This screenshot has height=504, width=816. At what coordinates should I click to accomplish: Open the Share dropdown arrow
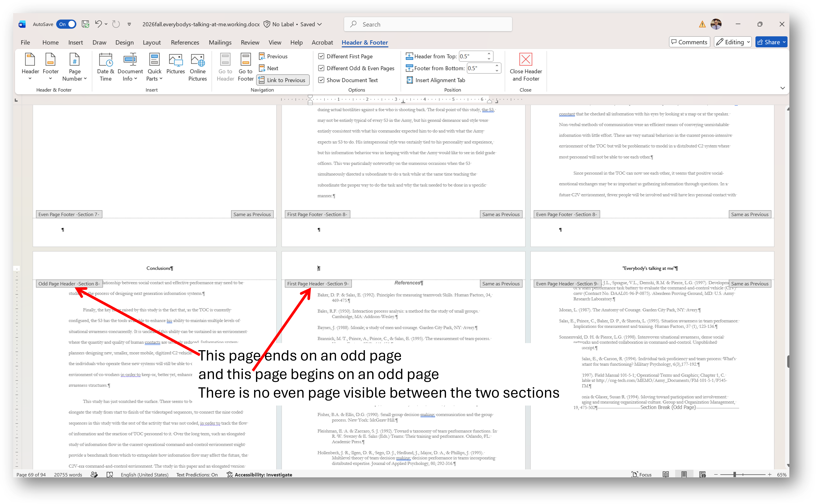point(784,42)
